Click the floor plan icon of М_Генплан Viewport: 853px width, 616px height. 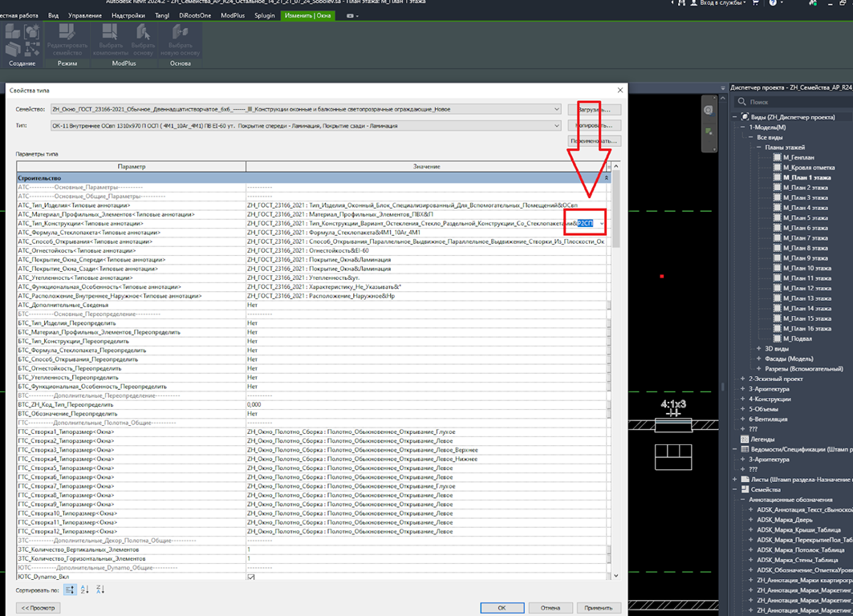[777, 157]
